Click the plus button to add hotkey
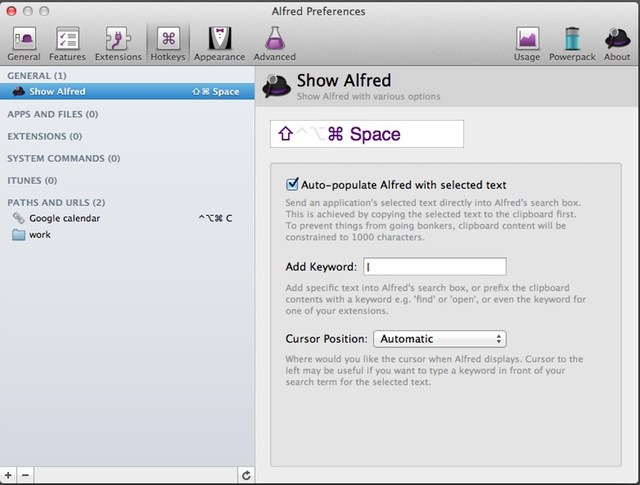 pyautogui.click(x=9, y=476)
